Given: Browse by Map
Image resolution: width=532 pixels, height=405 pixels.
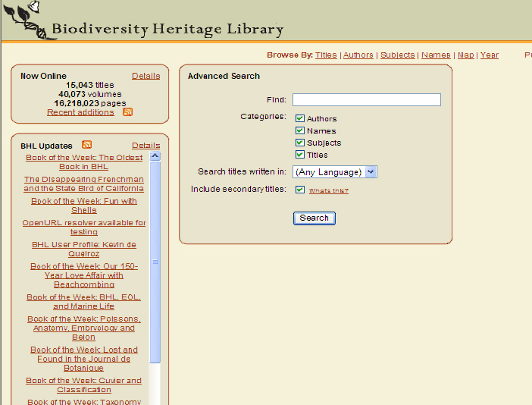Looking at the screenshot, I should (x=465, y=55).
